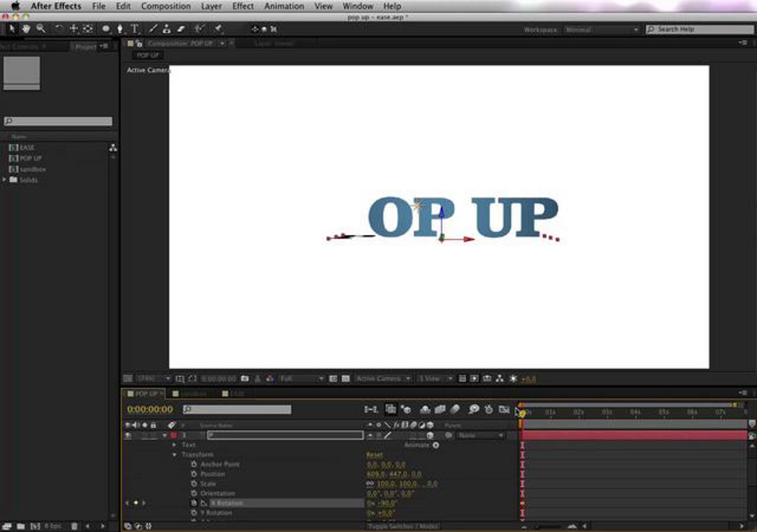Select the Zoom tool in toolbar

point(41,29)
